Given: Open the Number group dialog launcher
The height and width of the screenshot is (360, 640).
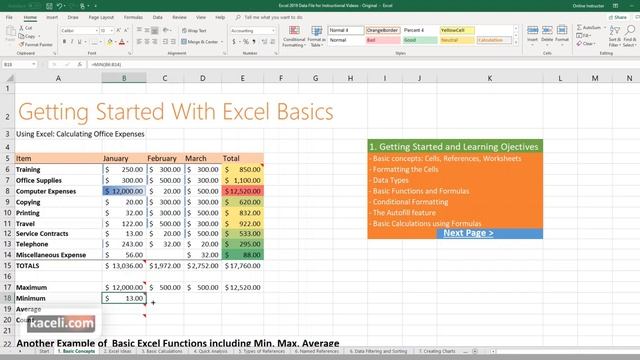Looking at the screenshot, I should [276, 53].
